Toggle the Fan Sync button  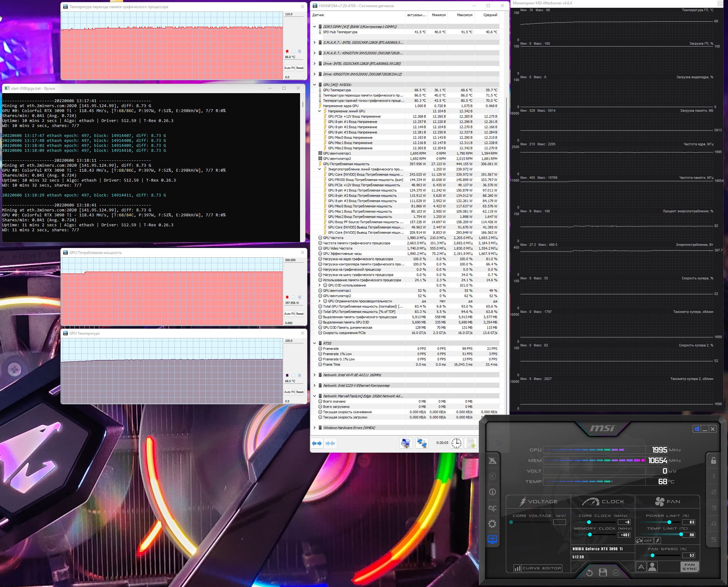690,567
